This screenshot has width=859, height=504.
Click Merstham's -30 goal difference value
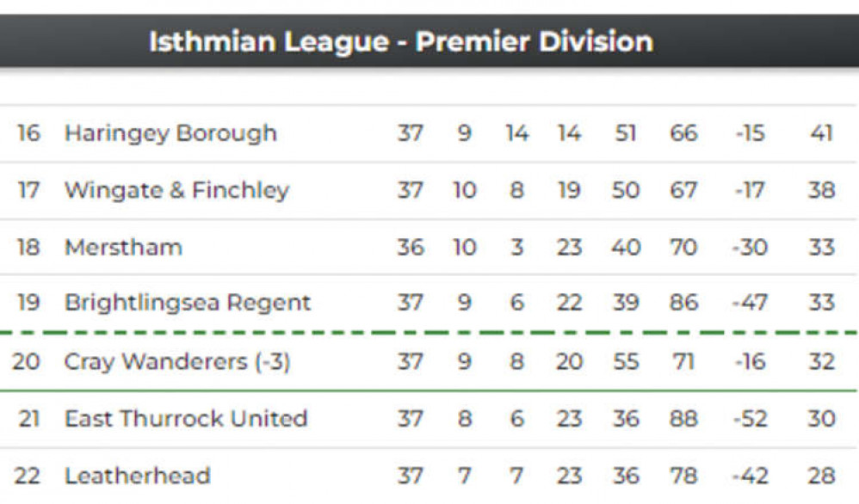pos(750,248)
